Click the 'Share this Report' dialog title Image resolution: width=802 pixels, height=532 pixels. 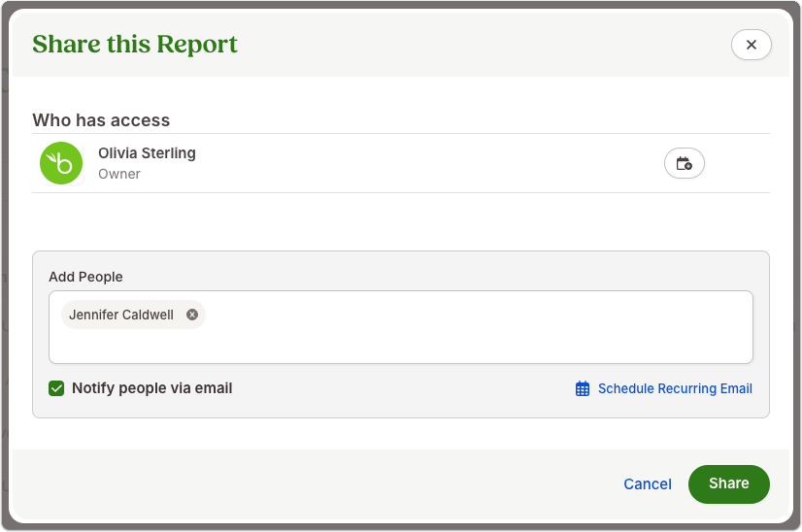(135, 44)
